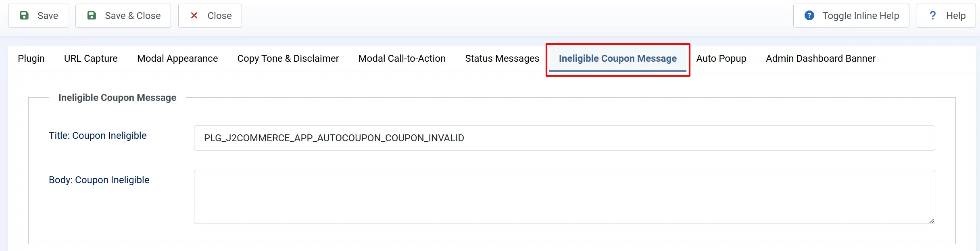Go to Modal Appearance tab
980x251 pixels.
177,59
